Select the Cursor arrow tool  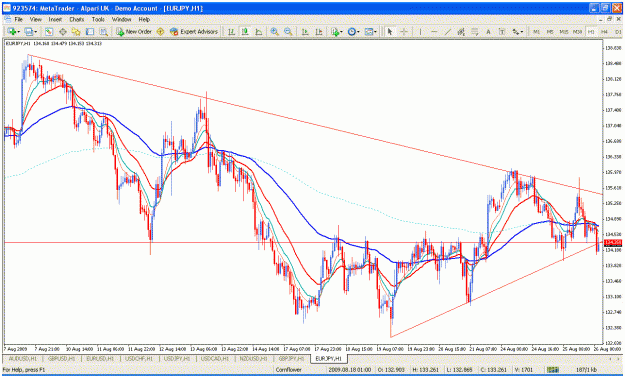(x=390, y=31)
